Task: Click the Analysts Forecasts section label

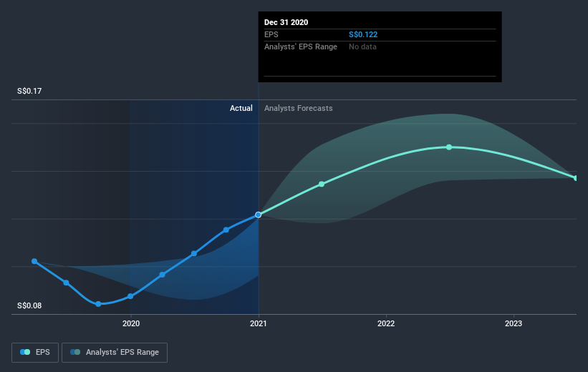Action: [x=299, y=108]
